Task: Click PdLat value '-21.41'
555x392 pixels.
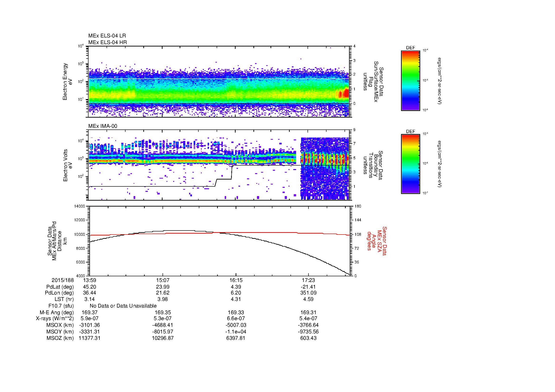Action: coord(308,287)
